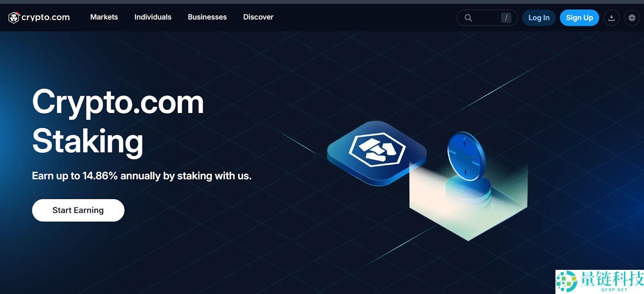This screenshot has width=644, height=294.
Task: Click the search magnifier icon
Action: (x=468, y=18)
